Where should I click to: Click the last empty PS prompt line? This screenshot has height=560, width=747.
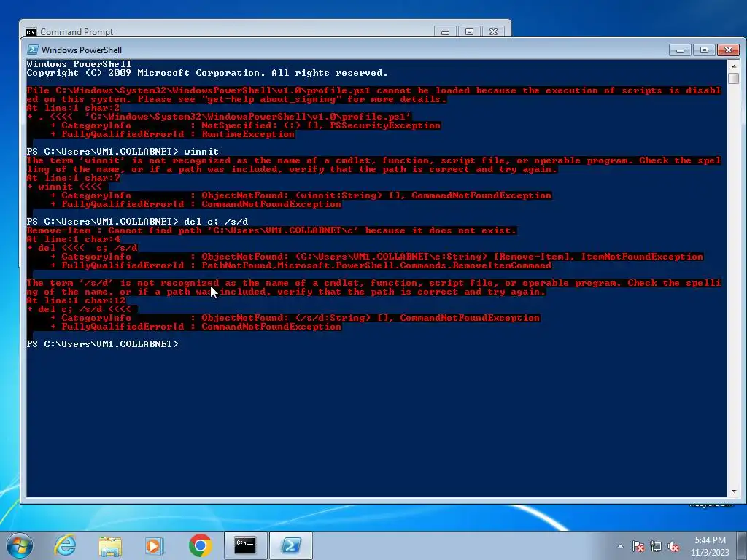(x=102, y=344)
